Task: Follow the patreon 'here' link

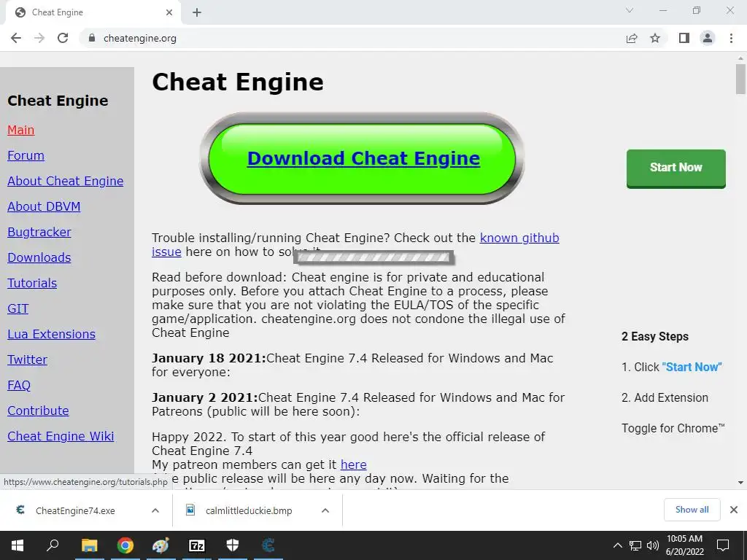Action: pyautogui.click(x=354, y=464)
